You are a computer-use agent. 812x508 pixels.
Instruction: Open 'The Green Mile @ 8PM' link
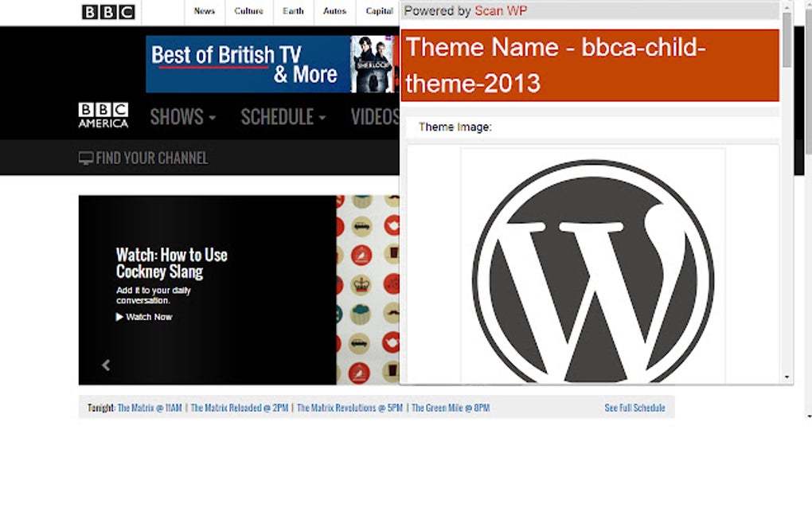click(x=450, y=407)
